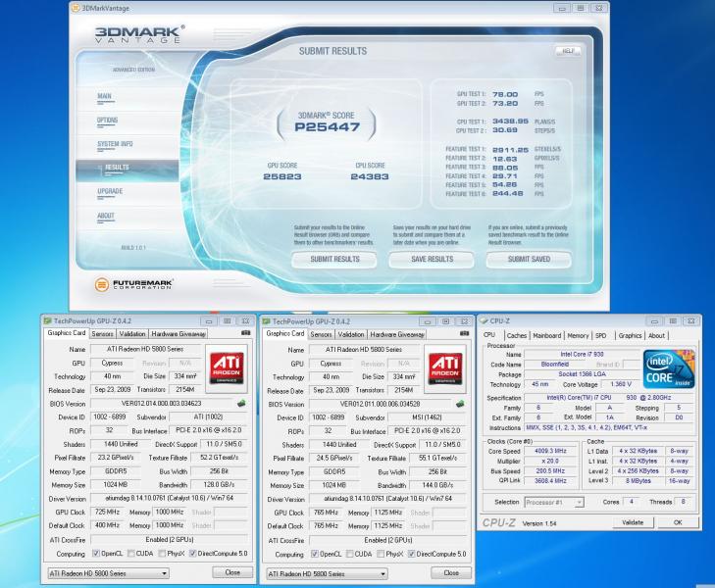Open the Sensors tab in right GPU-Z window
This screenshot has height=588, width=715.
click(321, 334)
